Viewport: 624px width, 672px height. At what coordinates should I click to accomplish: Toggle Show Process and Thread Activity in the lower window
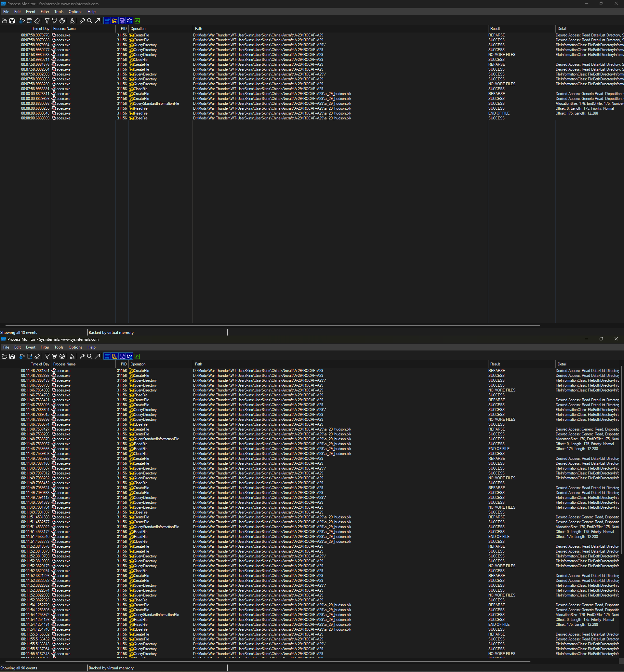coord(130,356)
